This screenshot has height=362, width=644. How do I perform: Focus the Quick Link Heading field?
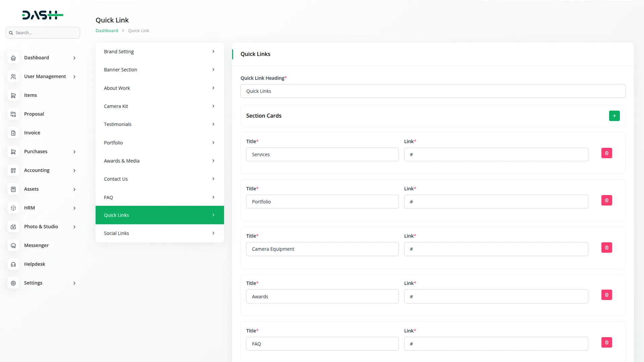[x=433, y=91]
